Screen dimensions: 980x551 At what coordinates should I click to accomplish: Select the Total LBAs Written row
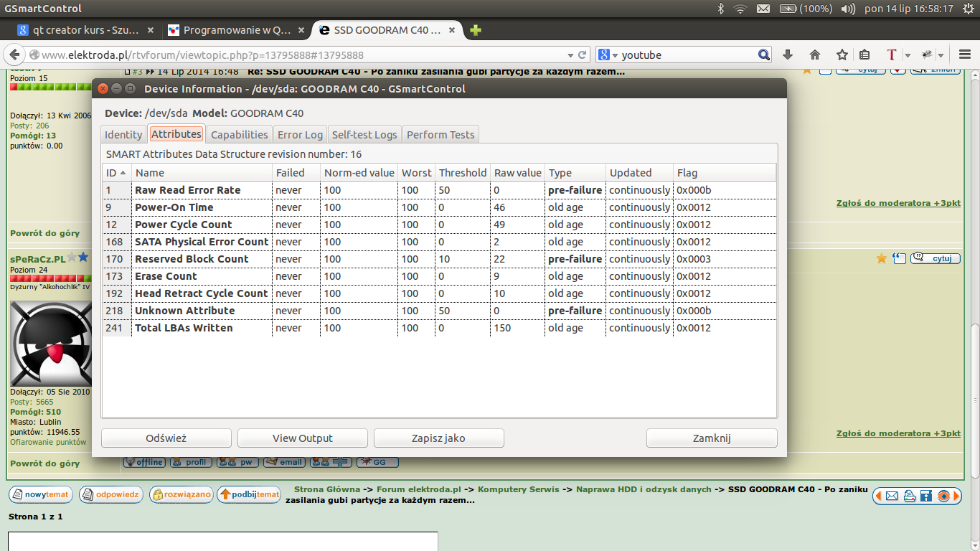(439, 328)
